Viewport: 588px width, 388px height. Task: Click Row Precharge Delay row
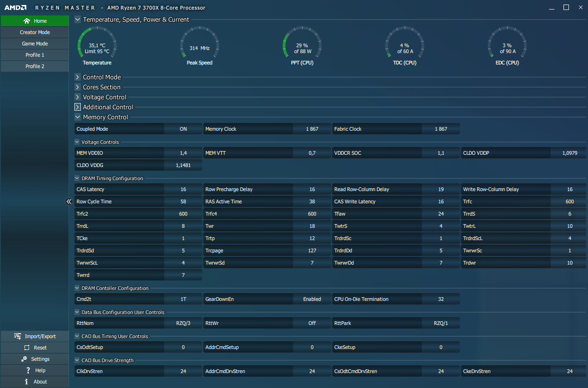267,189
